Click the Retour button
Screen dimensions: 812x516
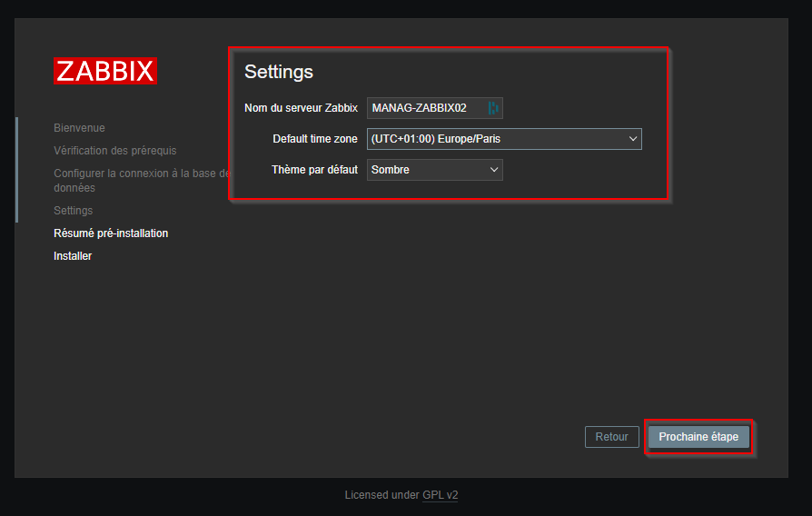coord(611,437)
